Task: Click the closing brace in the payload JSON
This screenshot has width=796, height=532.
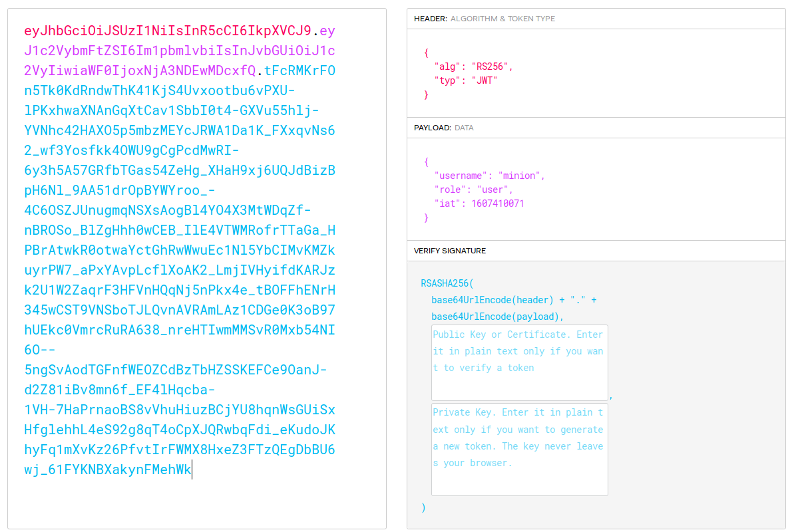Action: click(426, 217)
